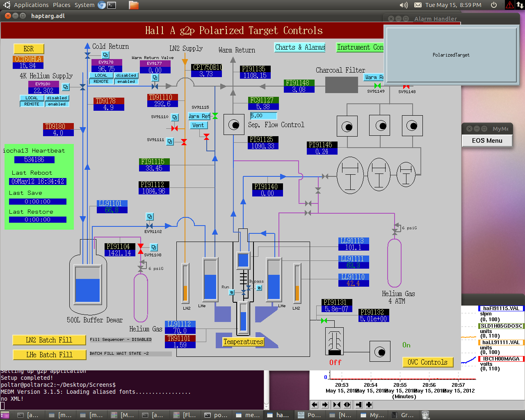Select enabled for EV9178
The width and height of the screenshot is (525, 420).
(x=126, y=82)
